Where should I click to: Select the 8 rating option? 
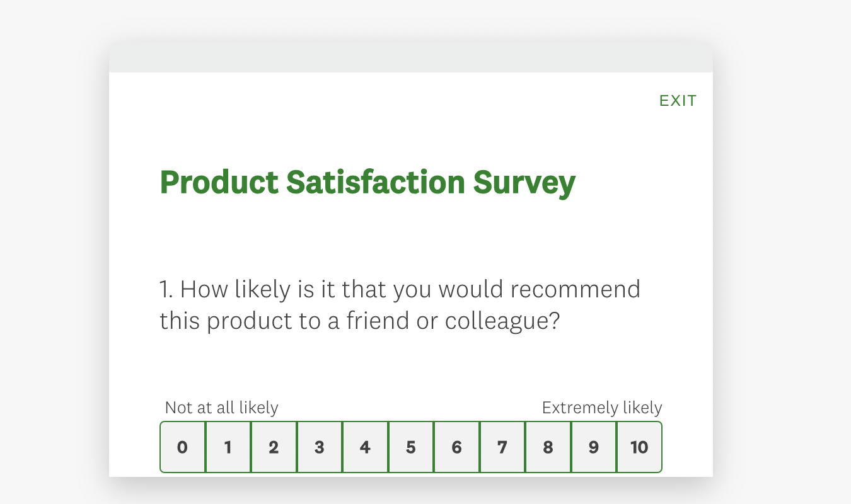[x=547, y=447]
